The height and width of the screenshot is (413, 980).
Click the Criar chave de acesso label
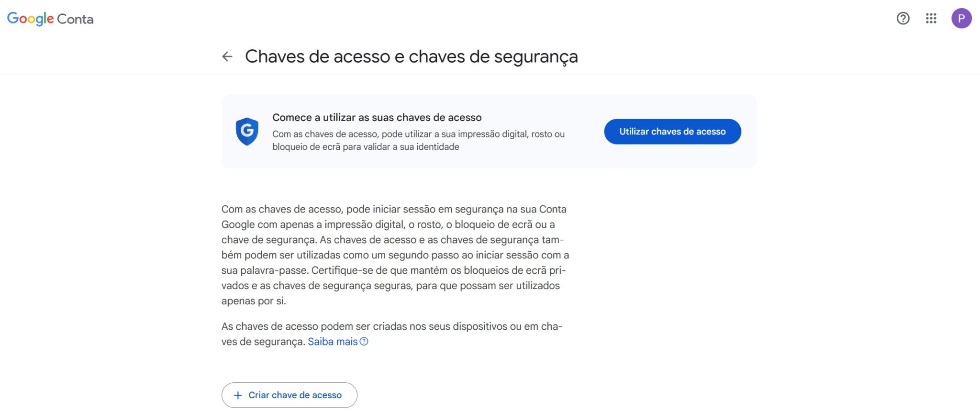[x=295, y=395]
